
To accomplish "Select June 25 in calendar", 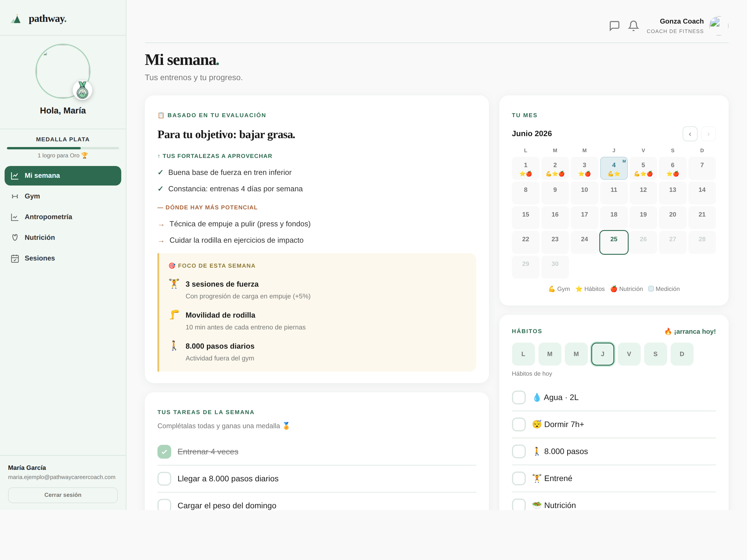I will 614,242.
